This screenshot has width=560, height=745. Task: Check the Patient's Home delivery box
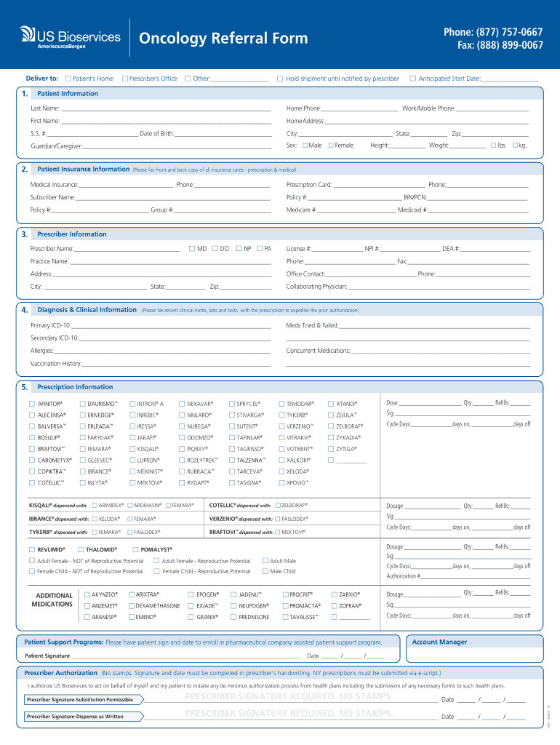[x=68, y=79]
